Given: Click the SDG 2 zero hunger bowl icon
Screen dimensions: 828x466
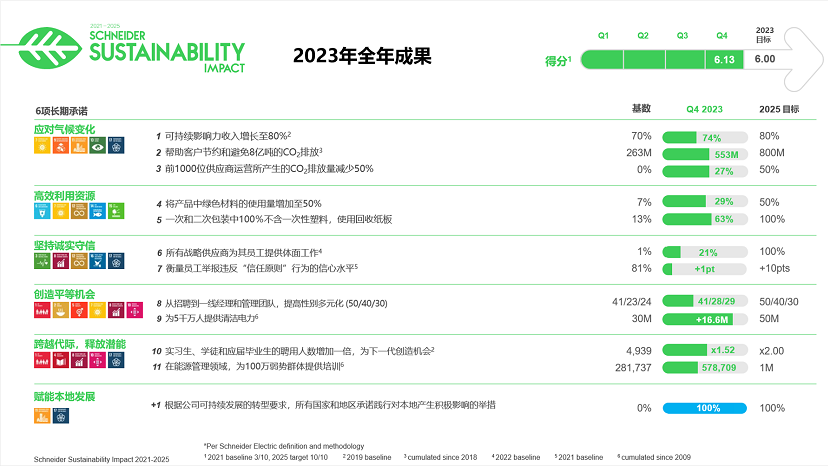Looking at the screenshot, I should pyautogui.click(x=61, y=310).
